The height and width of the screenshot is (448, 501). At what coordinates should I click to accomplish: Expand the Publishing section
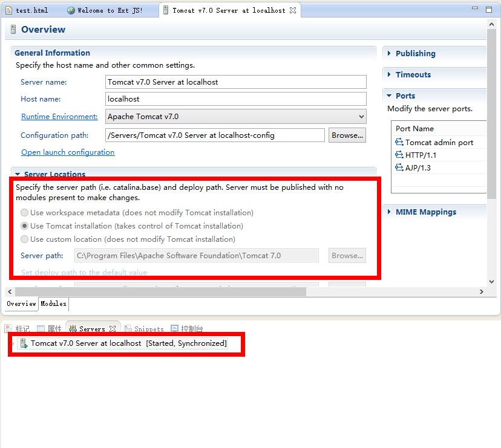pyautogui.click(x=389, y=53)
